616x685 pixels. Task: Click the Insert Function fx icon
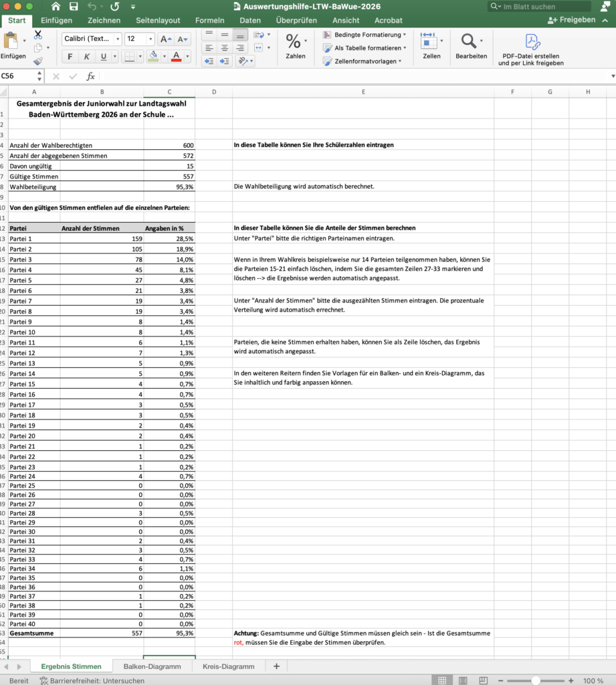90,76
